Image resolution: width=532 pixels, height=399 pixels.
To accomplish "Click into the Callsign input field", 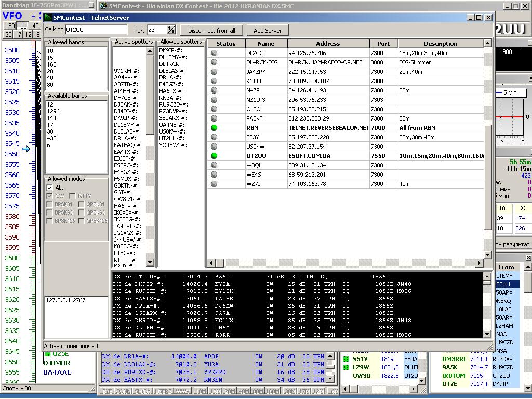I will (96, 30).
